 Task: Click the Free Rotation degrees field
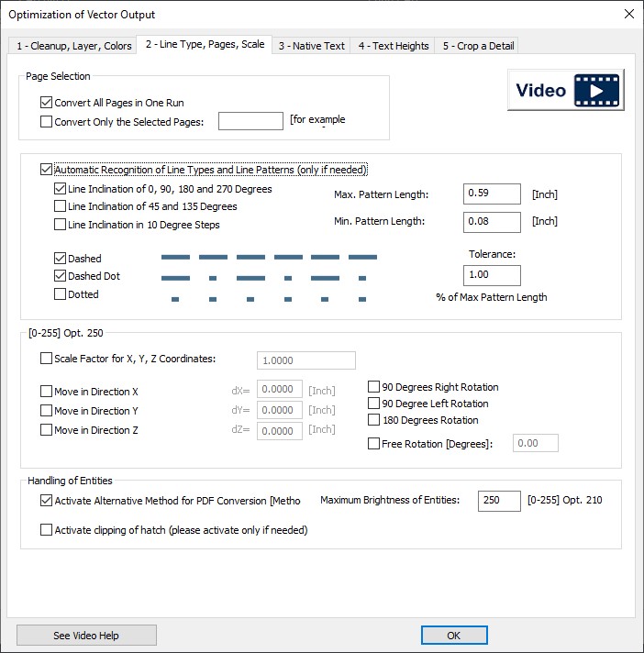click(x=535, y=443)
